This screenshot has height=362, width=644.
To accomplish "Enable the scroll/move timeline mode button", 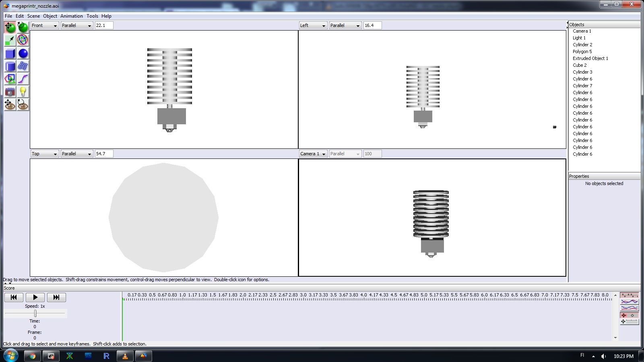I will [x=630, y=321].
